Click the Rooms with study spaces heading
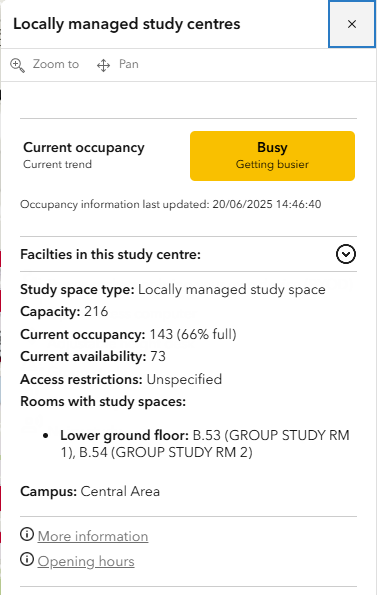This screenshot has height=595, width=377. (103, 401)
